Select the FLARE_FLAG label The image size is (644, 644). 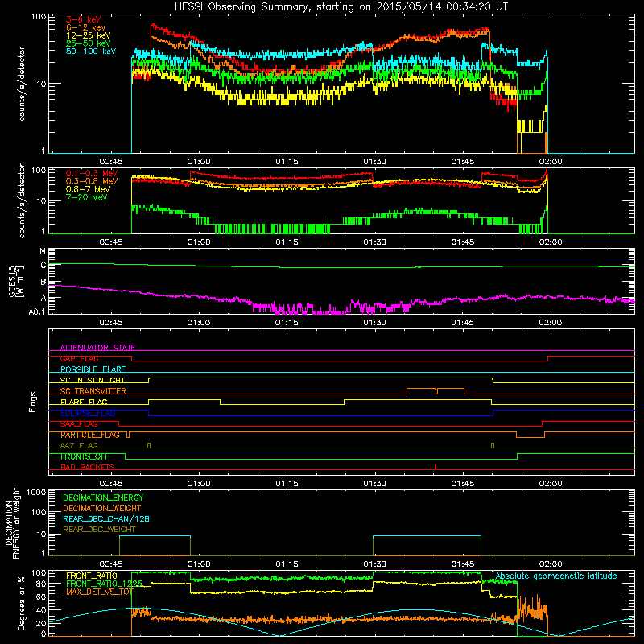click(x=84, y=402)
